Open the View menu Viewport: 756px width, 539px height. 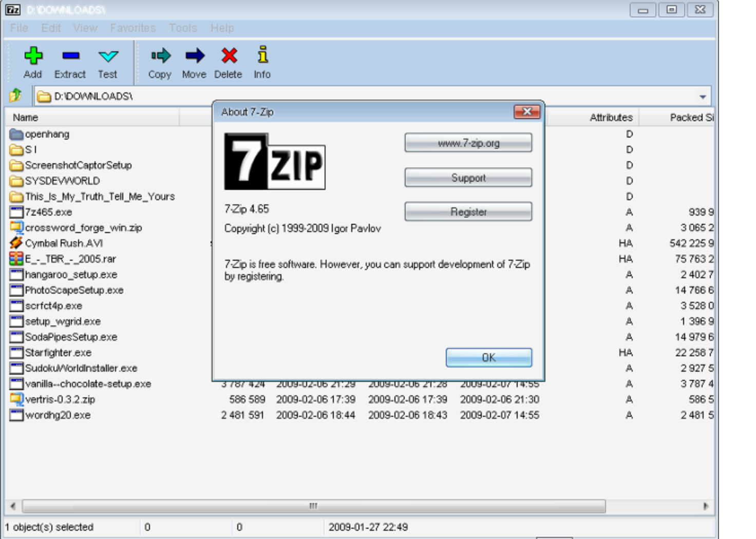(x=85, y=28)
